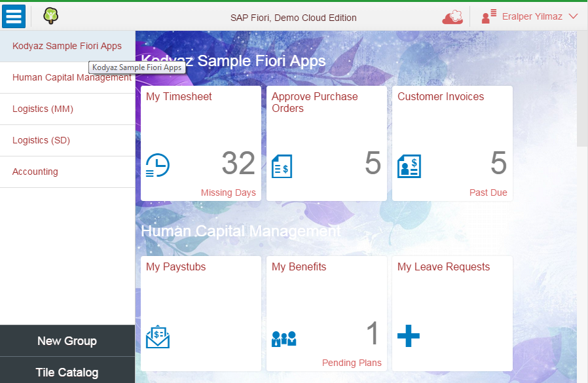Open the My Benefits tile title
The image size is (588, 383).
(x=299, y=267)
